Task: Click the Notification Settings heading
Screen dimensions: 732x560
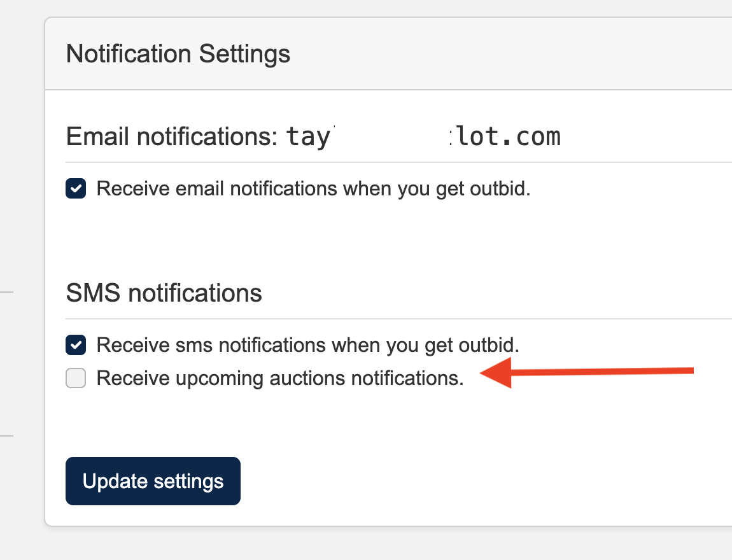Action: pyautogui.click(x=178, y=54)
